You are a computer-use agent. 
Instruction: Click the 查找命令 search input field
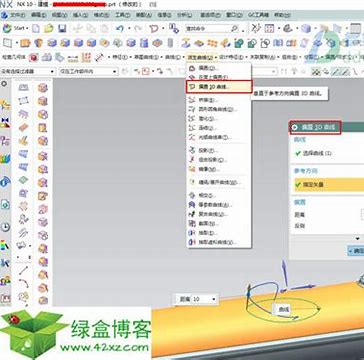click(x=208, y=29)
